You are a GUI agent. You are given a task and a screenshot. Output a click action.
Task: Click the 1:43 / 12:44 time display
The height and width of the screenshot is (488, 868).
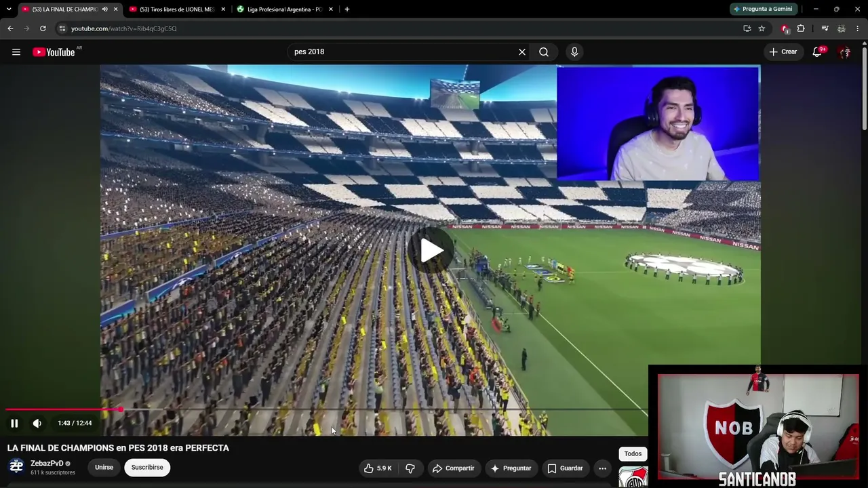point(75,424)
